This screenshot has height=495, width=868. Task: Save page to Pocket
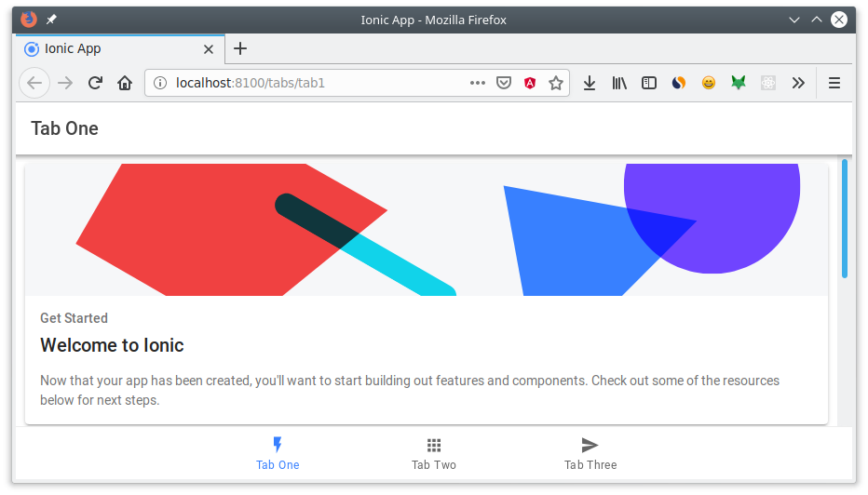point(503,83)
